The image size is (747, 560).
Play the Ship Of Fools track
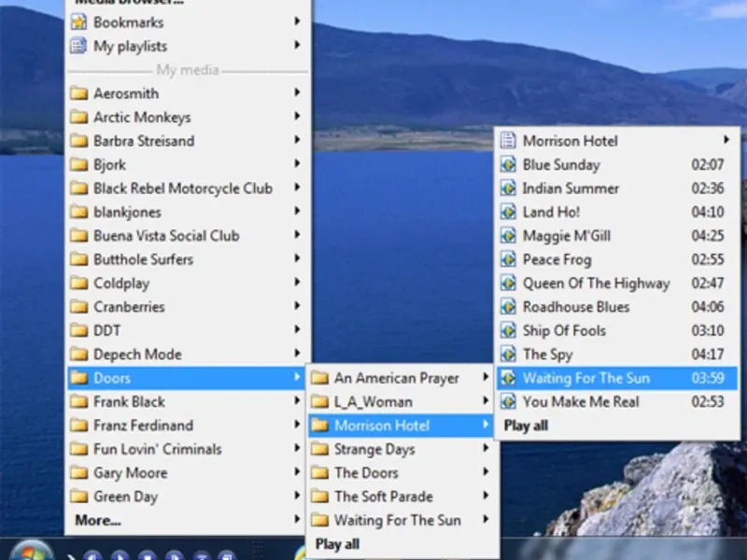617,330
